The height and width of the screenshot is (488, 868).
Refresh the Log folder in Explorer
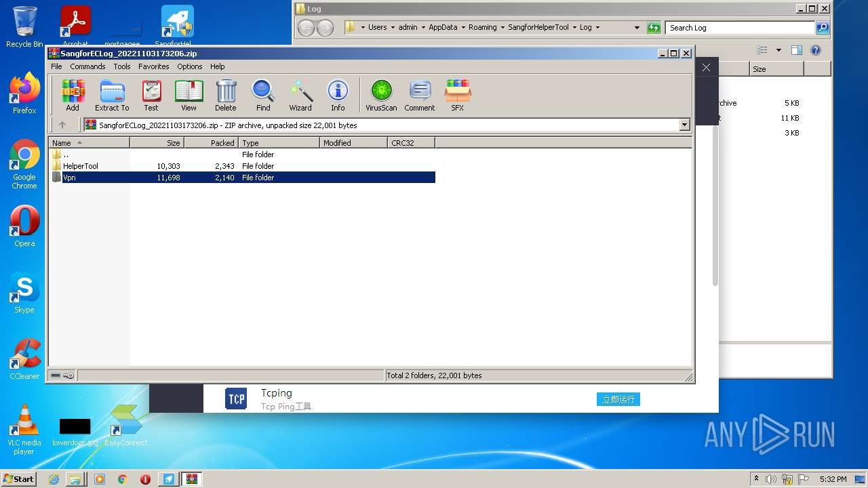[654, 28]
